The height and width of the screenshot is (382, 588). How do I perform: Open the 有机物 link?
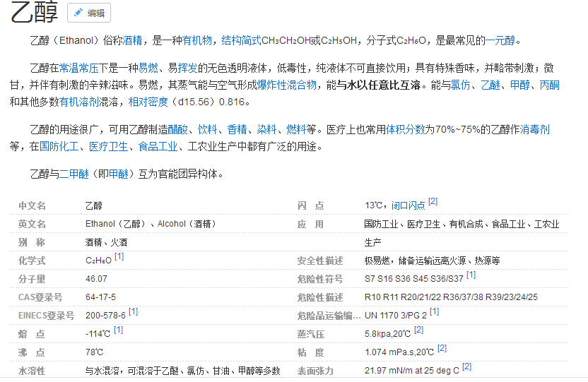click(197, 40)
